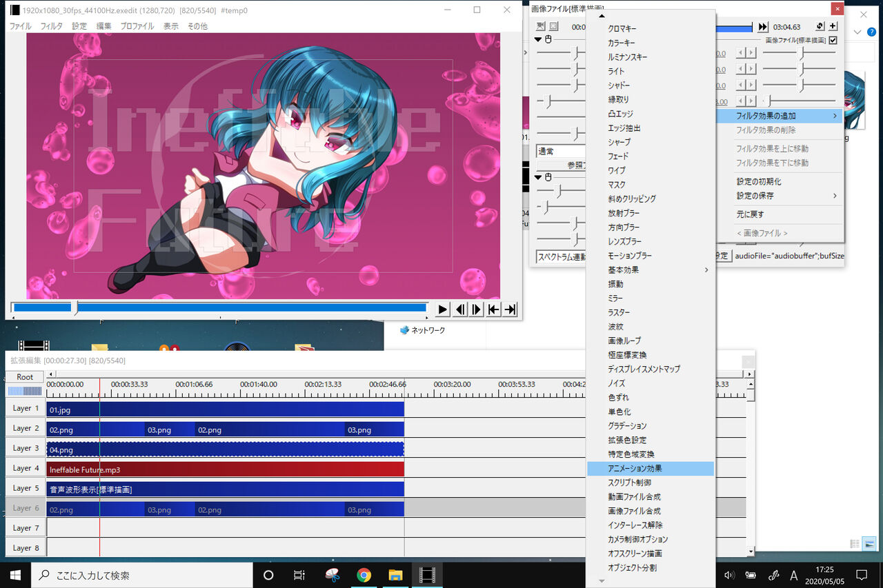Screen dimensions: 883x588
Task: Show the hidden Layer 6
Action: 26,508
